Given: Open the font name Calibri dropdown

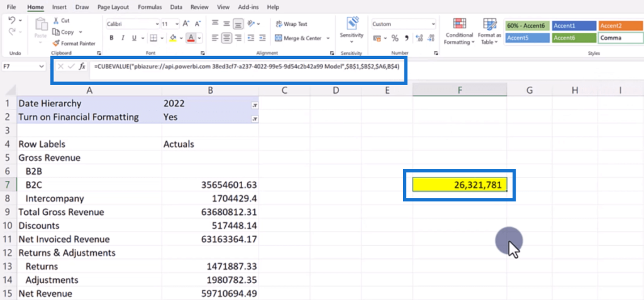Looking at the screenshot, I should [157, 25].
